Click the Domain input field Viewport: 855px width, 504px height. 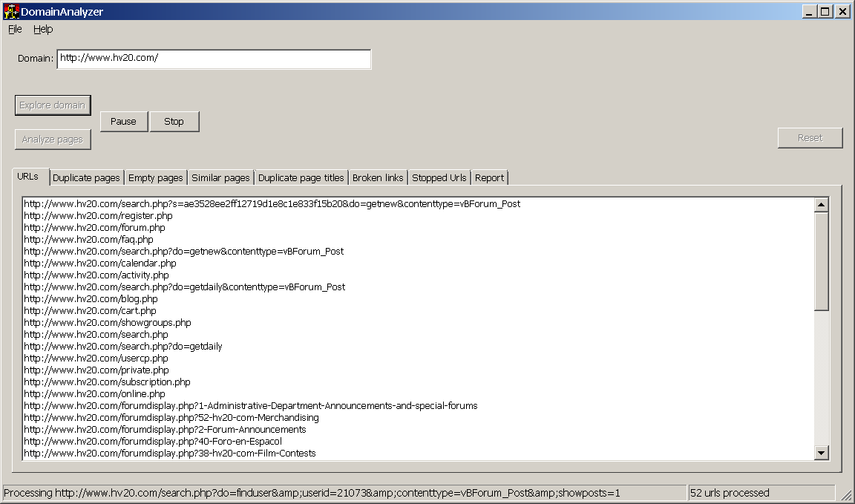214,59
